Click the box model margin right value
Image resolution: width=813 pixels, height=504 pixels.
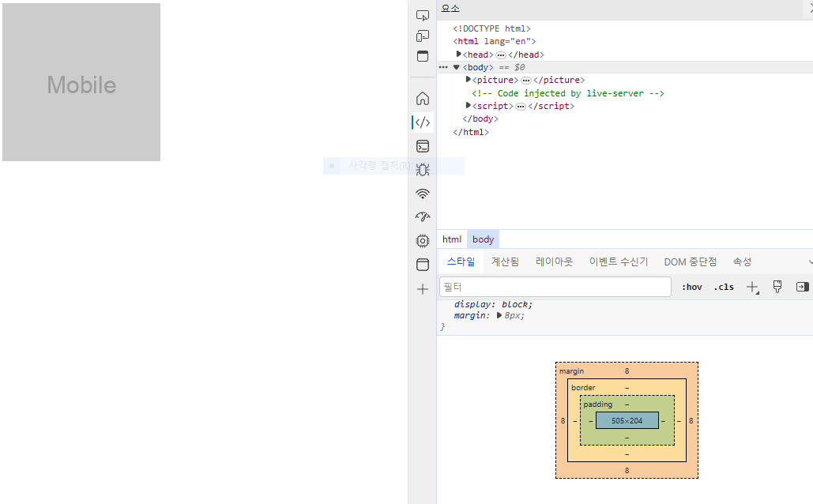click(x=691, y=420)
